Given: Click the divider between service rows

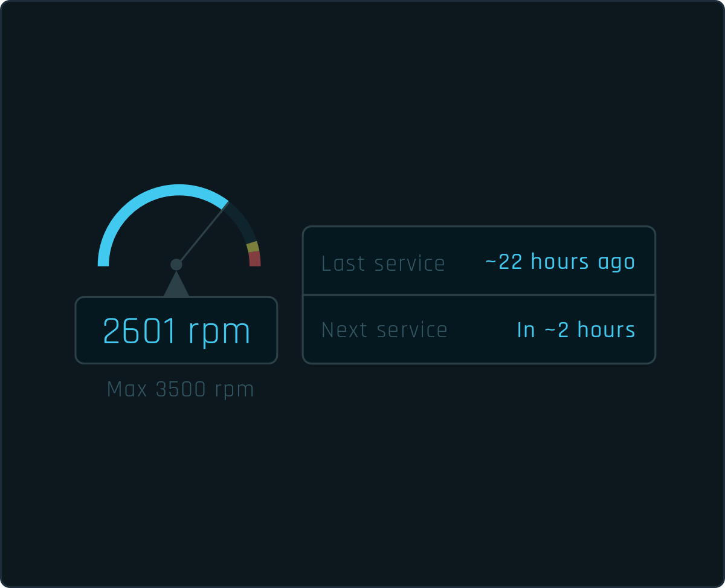Looking at the screenshot, I should [x=479, y=295].
